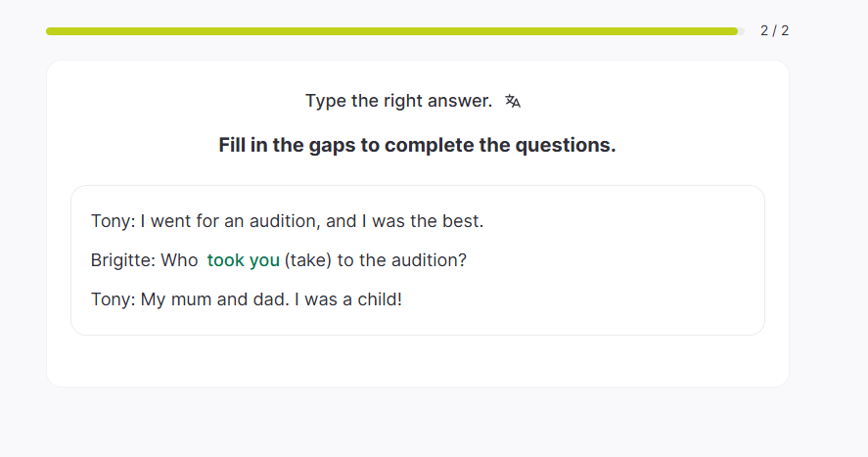Click the translate icon beside the instruction
Screen dimensions: 868x457
(x=513, y=101)
